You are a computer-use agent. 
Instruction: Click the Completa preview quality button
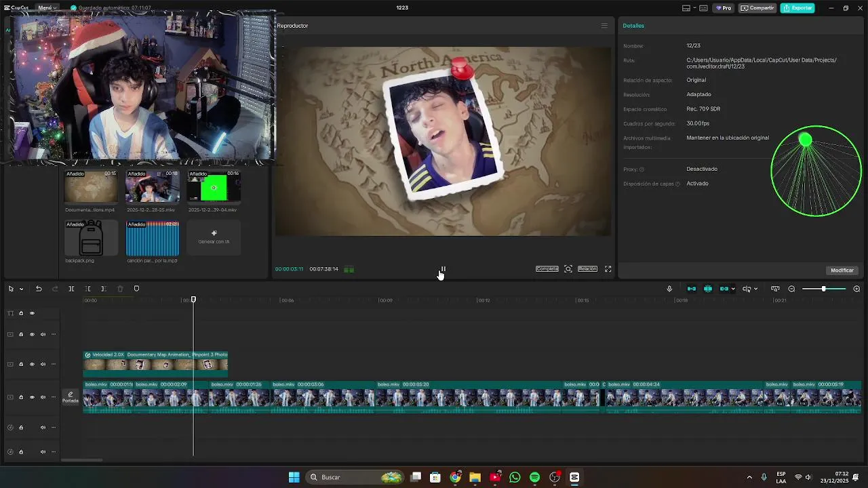(x=547, y=269)
